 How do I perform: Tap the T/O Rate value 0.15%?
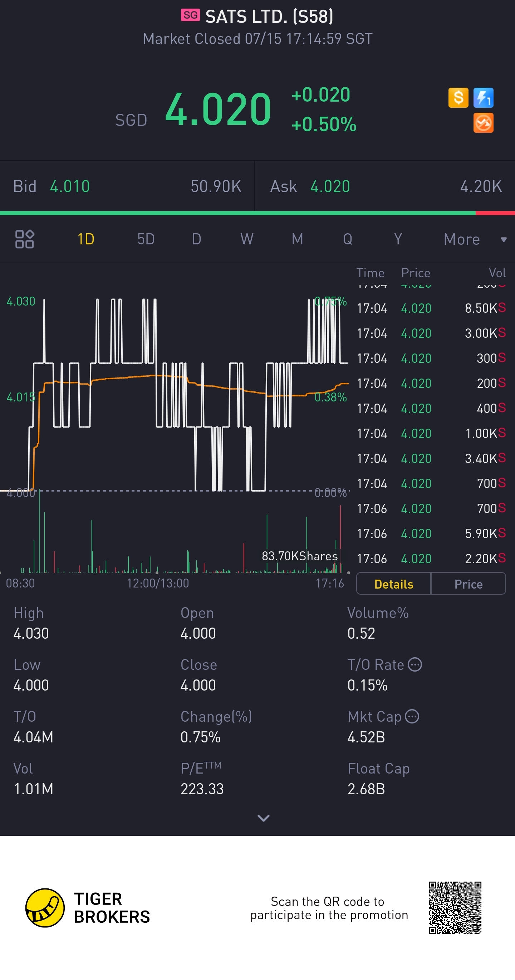click(367, 685)
